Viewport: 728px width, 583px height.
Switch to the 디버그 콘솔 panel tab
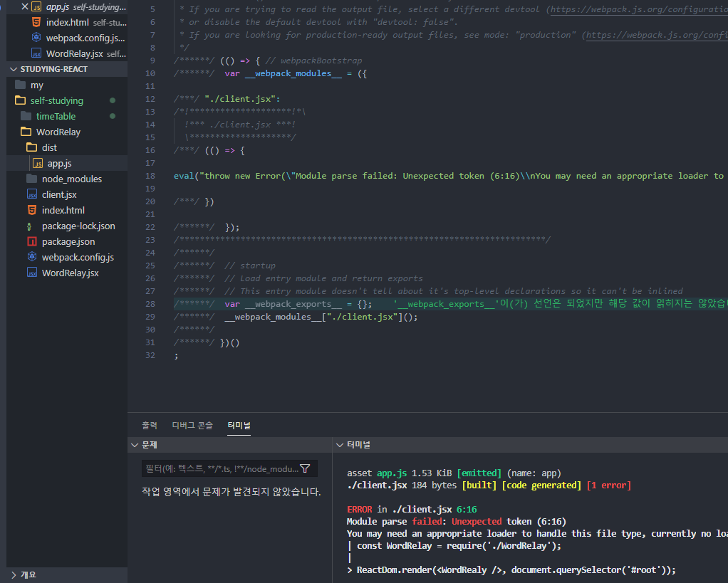coord(192,425)
